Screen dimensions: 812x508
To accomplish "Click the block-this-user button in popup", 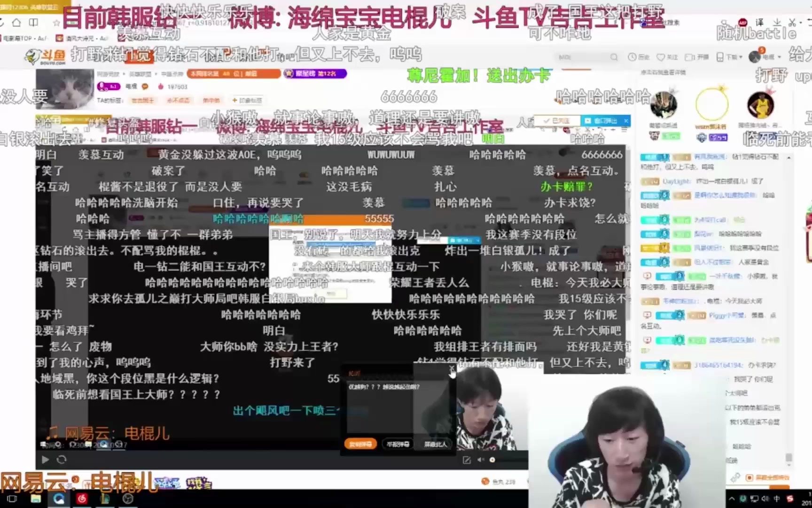I will 435,444.
